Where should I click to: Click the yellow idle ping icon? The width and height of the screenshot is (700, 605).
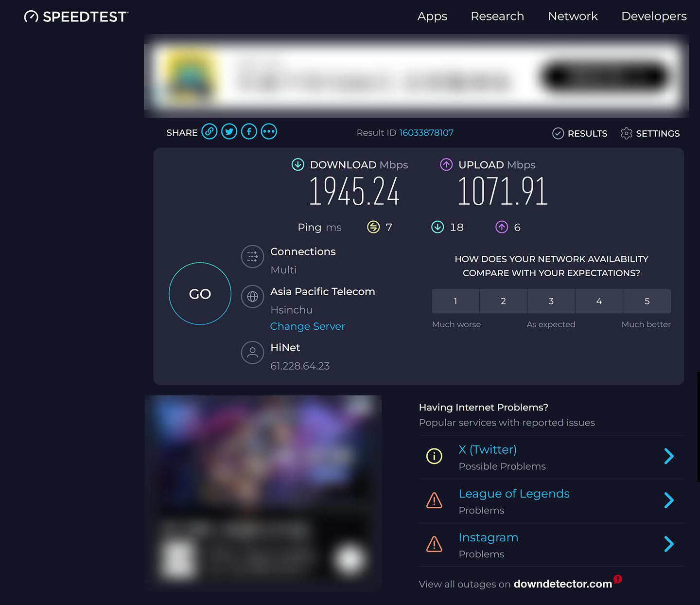point(373,227)
